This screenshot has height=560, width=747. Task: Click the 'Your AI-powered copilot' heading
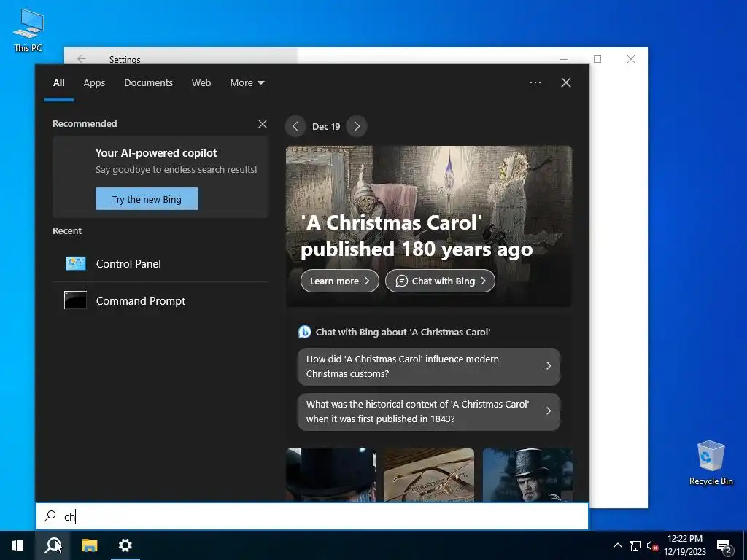click(156, 153)
